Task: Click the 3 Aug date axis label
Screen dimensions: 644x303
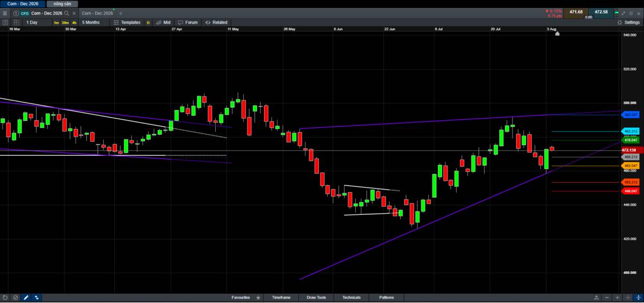Action: (x=551, y=30)
